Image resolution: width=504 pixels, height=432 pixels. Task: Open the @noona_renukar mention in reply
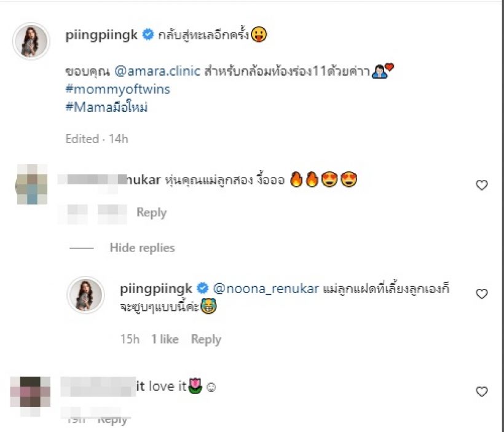(266, 288)
